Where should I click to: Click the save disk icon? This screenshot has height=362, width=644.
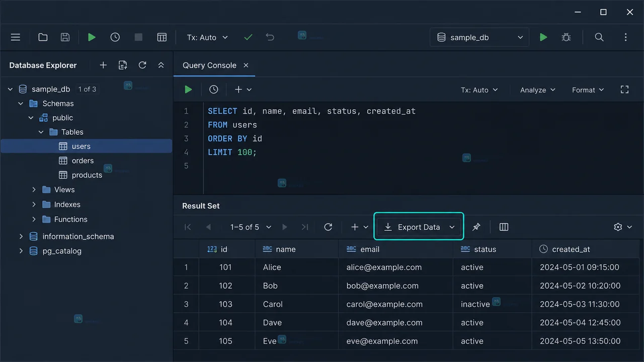pos(65,37)
